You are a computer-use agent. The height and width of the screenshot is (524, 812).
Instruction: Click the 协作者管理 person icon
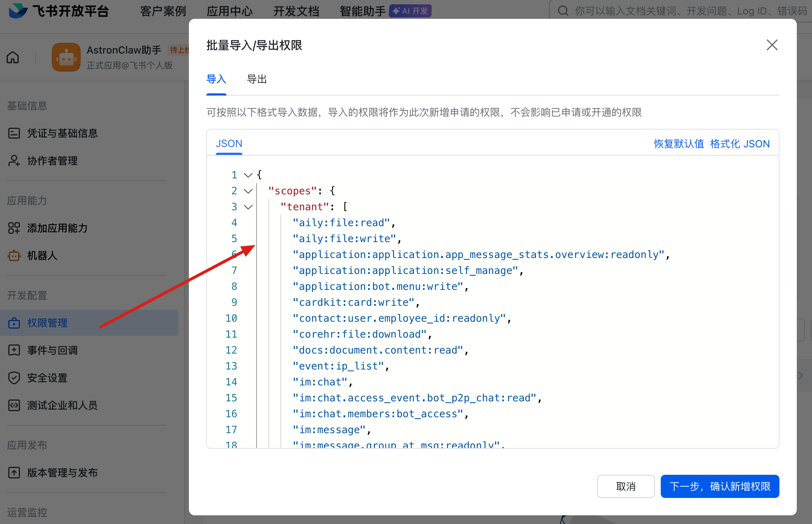[14, 161]
